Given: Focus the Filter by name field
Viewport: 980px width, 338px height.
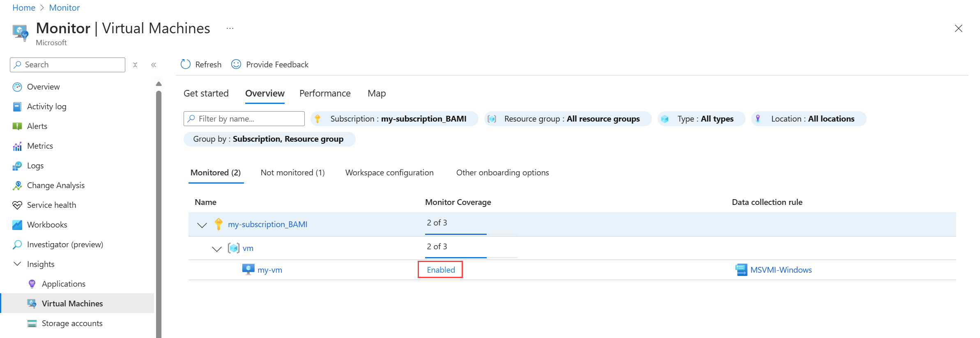Looking at the screenshot, I should 244,119.
